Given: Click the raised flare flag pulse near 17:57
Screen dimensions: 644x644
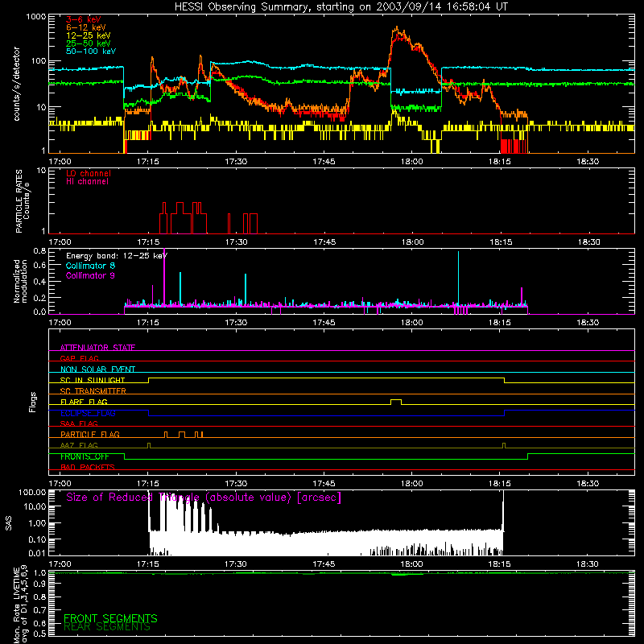Looking at the screenshot, I should [x=396, y=401].
